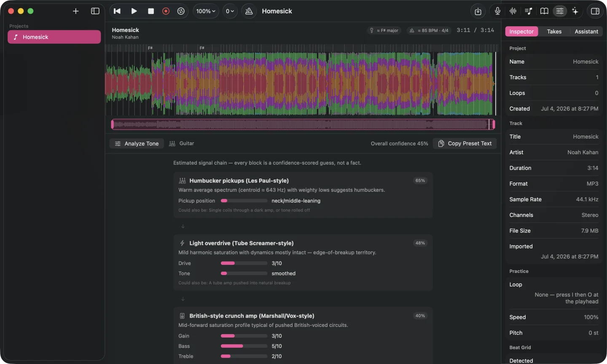Click the microphone icon in the toolbar
The width and height of the screenshot is (607, 364).
click(497, 11)
